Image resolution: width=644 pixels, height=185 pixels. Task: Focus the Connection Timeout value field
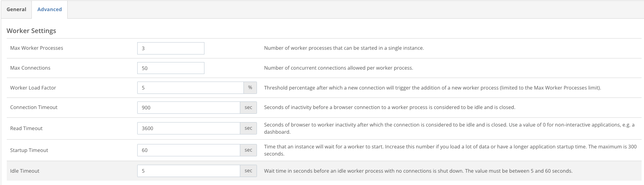pyautogui.click(x=188, y=107)
